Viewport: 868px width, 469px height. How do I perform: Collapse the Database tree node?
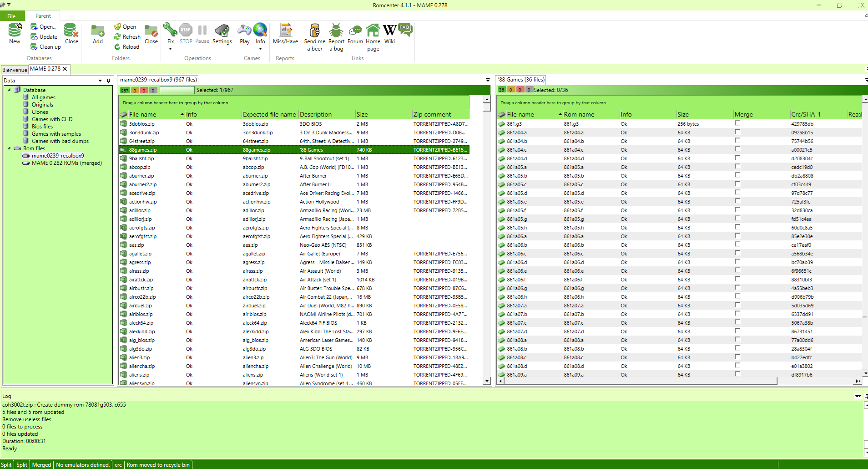tap(9, 90)
